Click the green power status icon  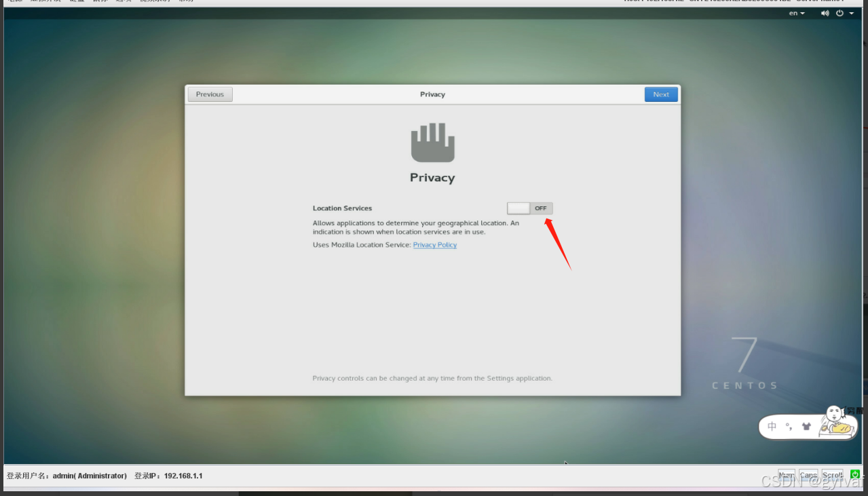(x=855, y=474)
